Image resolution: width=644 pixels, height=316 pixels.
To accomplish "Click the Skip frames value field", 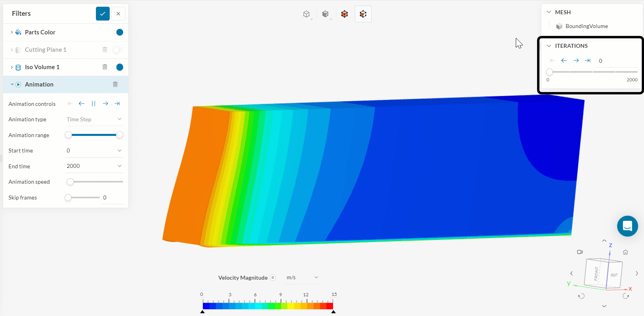I will 112,197.
